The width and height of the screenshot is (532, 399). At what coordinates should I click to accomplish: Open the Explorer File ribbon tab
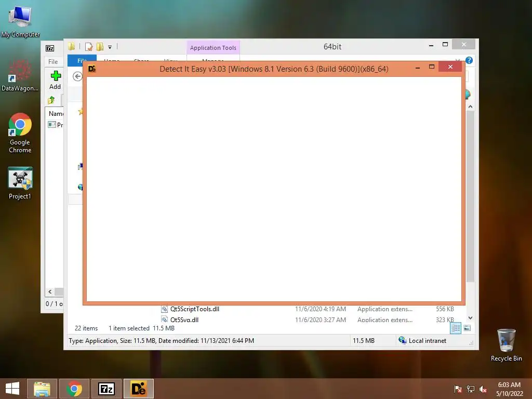pos(82,60)
